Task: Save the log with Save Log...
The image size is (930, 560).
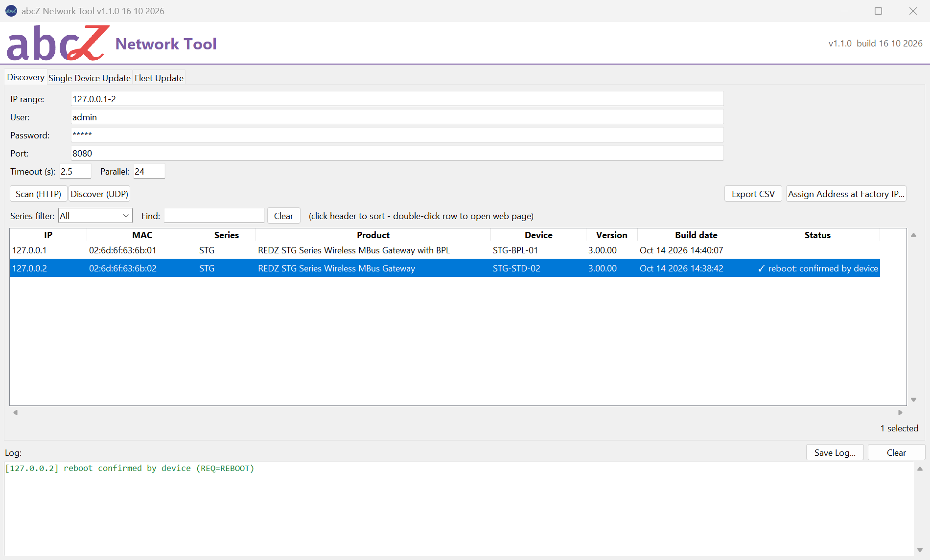Action: click(x=835, y=452)
